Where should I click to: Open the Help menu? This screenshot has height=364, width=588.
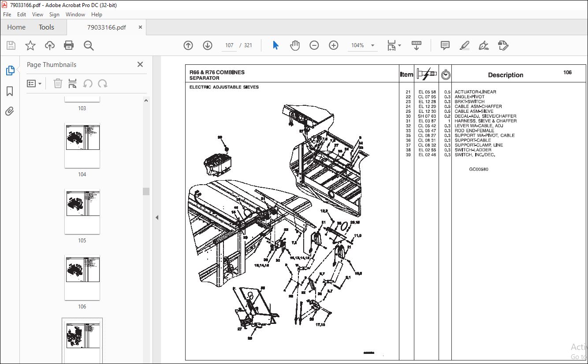97,15
